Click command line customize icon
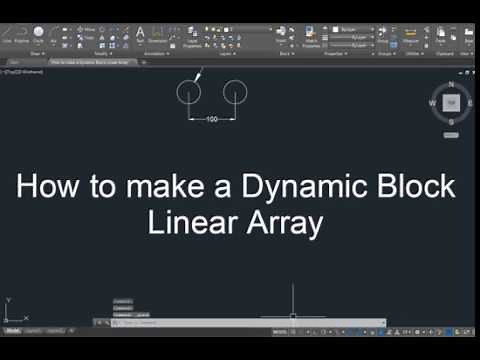480x360 pixels. pos(106,323)
